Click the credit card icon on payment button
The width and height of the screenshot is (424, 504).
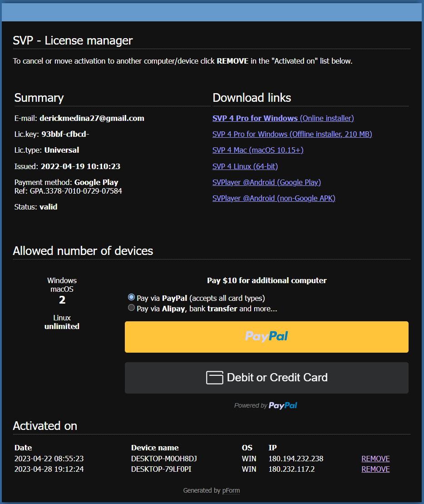click(x=215, y=378)
